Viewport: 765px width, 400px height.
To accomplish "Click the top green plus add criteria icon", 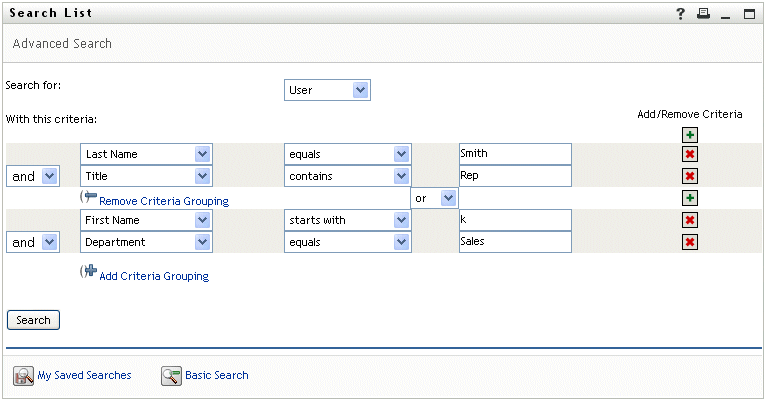I will coord(690,135).
